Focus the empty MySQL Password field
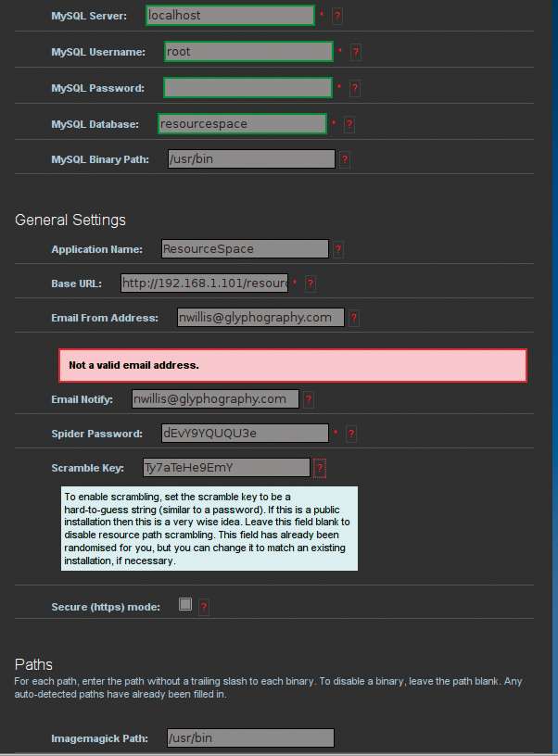Image resolution: width=558 pixels, height=756 pixels. pos(247,88)
